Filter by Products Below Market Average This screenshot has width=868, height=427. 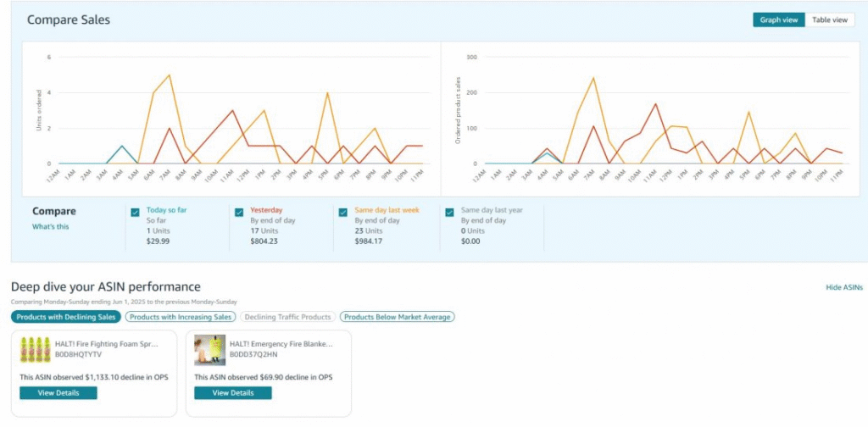(397, 317)
